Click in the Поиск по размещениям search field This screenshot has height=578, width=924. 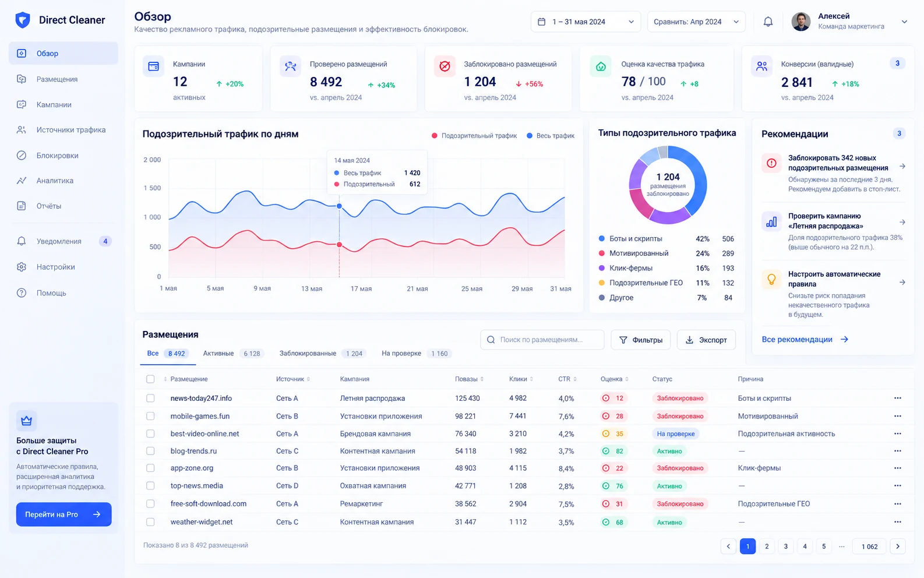tap(542, 340)
